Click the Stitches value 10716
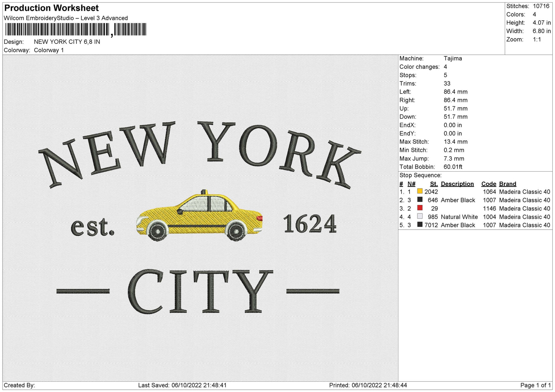Viewport: 555px width, 392px height. 541,6
